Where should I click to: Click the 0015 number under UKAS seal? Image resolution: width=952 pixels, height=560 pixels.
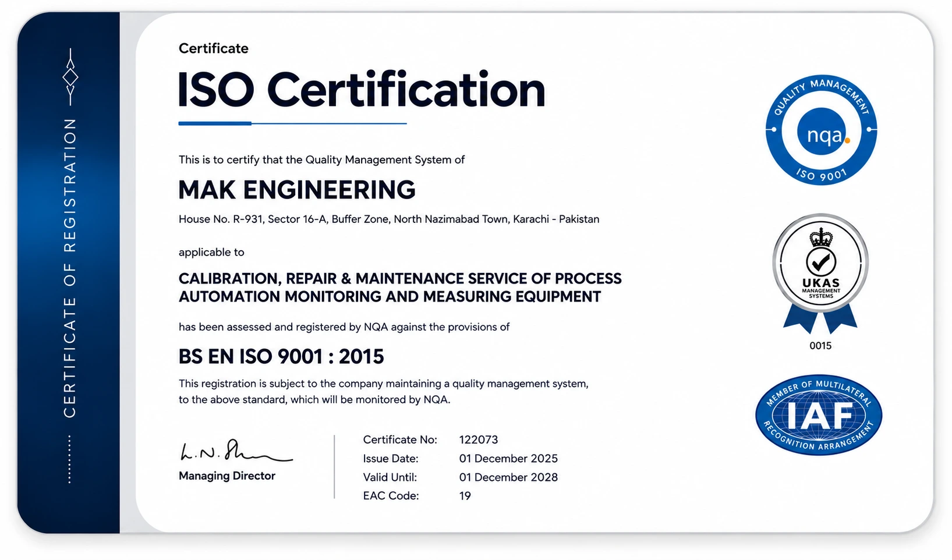pyautogui.click(x=820, y=346)
